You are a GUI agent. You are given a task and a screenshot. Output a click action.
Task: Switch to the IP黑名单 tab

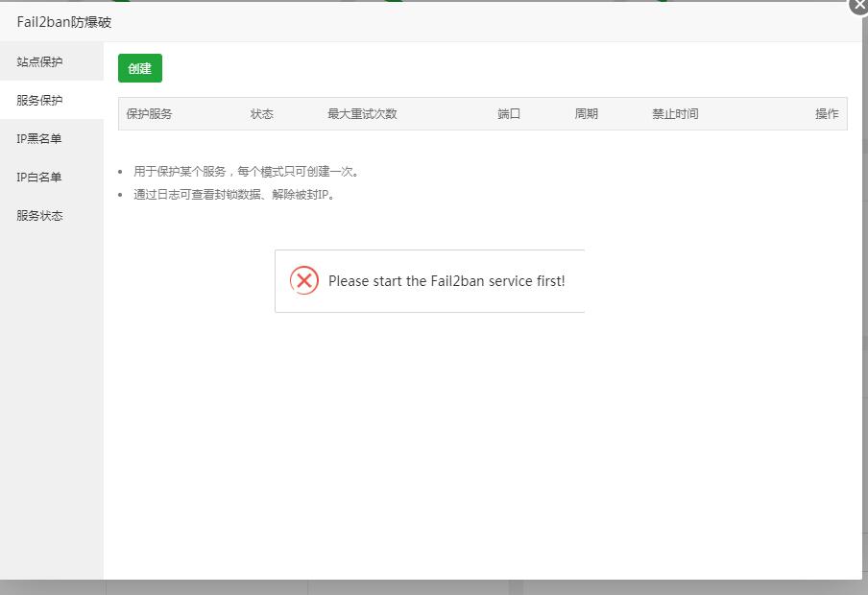point(52,138)
